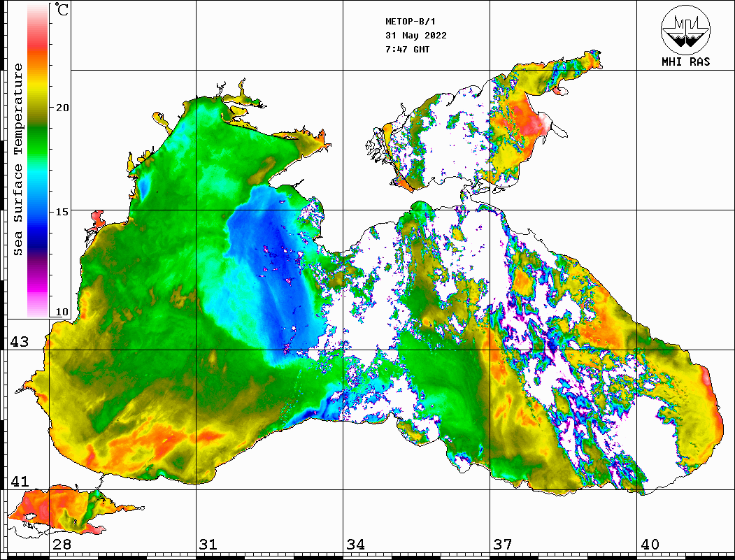
Task: Click the 15 tick label on the color scale
Action: point(62,212)
